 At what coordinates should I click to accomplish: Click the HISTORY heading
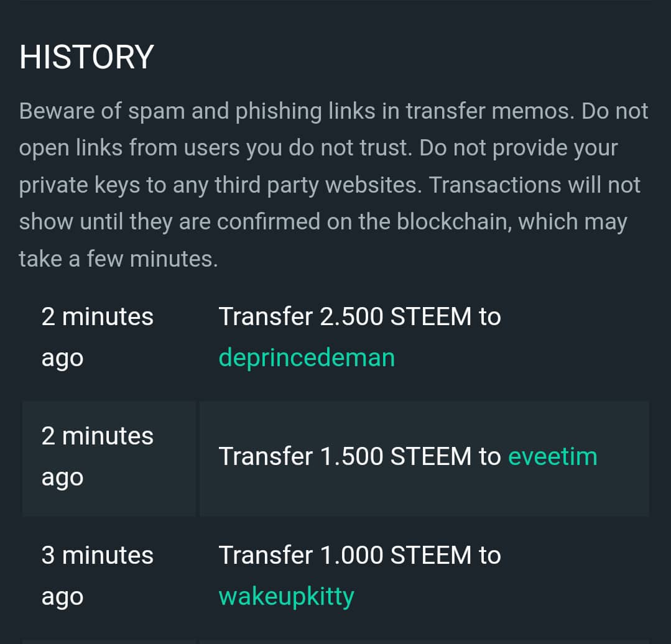pyautogui.click(x=86, y=57)
